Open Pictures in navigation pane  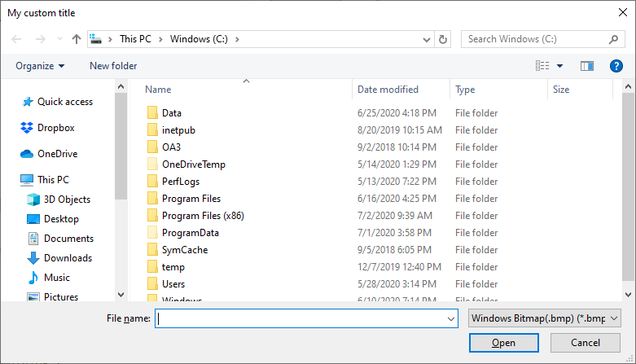52,296
